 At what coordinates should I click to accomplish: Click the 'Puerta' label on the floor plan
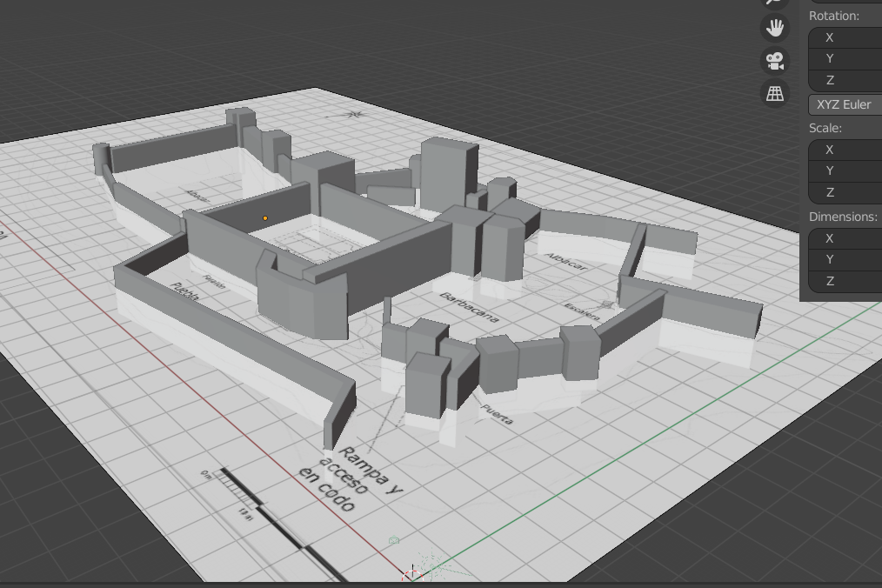click(497, 415)
